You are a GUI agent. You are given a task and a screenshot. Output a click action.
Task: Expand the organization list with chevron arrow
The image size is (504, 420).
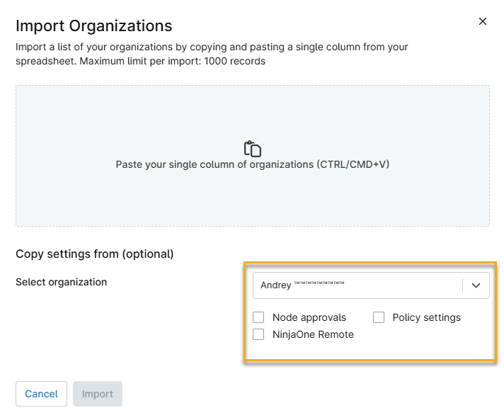pos(476,285)
